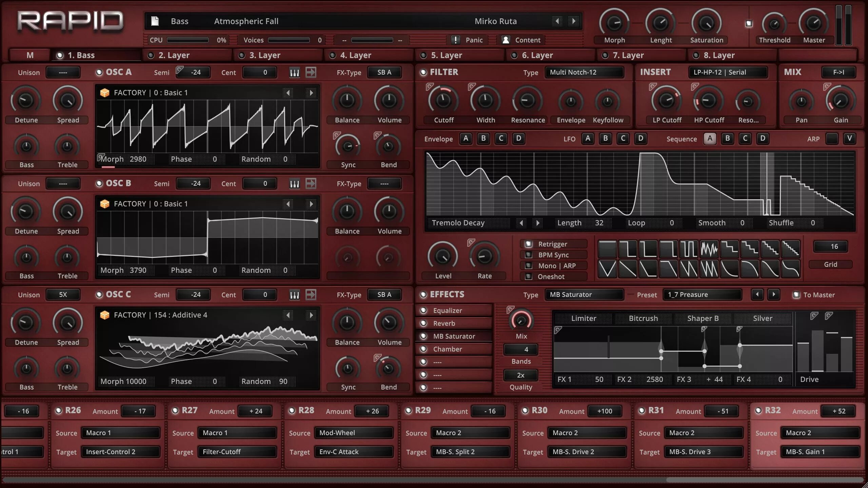
Task: Open R27 Target Filter-Cutoff dropdown
Action: (237, 452)
